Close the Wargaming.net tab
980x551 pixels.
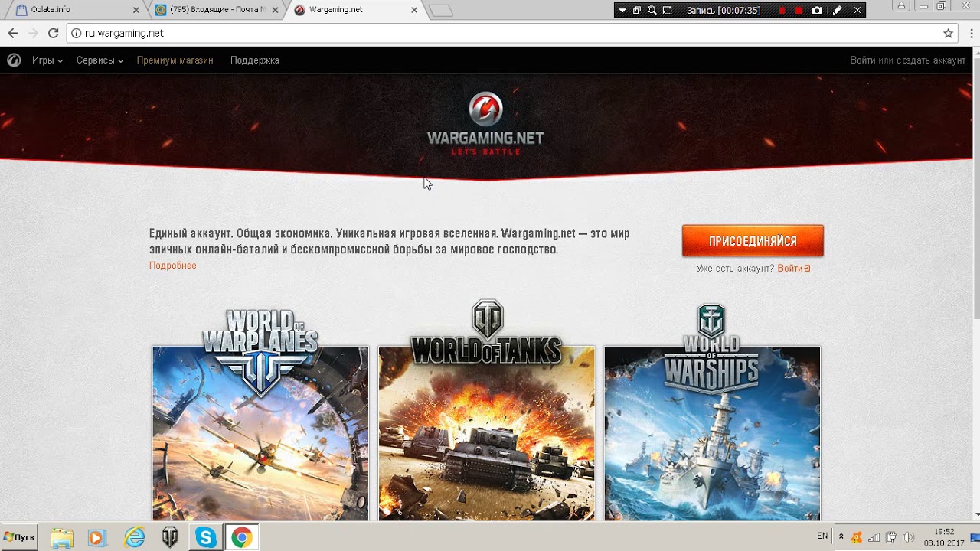click(414, 10)
